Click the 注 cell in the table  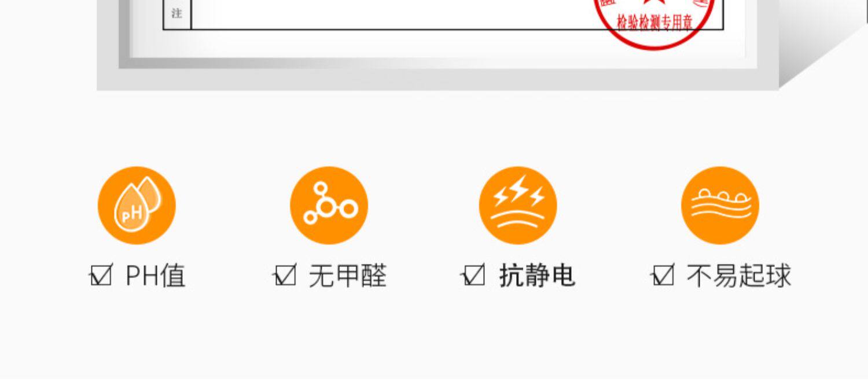click(177, 14)
